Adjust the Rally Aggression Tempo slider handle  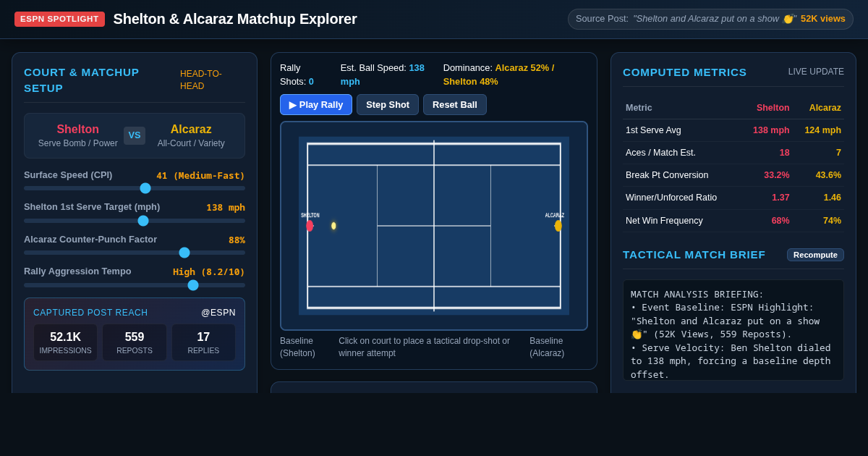[193, 285]
